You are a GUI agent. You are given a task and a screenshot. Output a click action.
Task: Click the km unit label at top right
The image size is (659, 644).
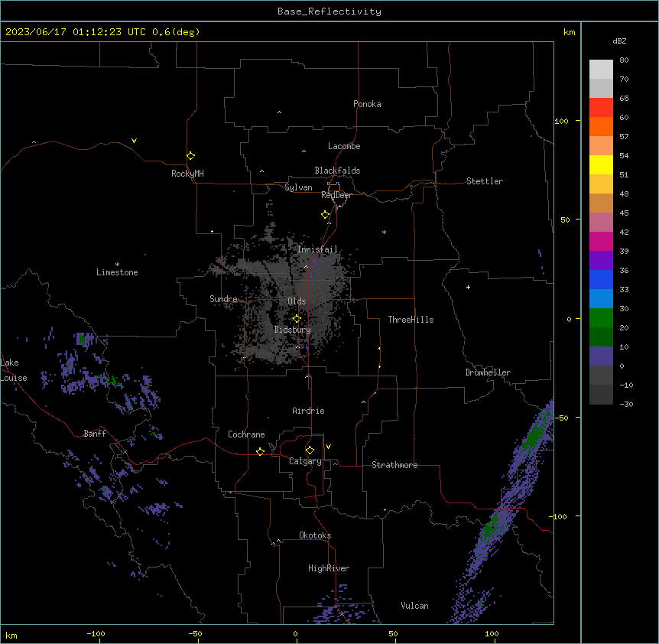click(x=569, y=32)
